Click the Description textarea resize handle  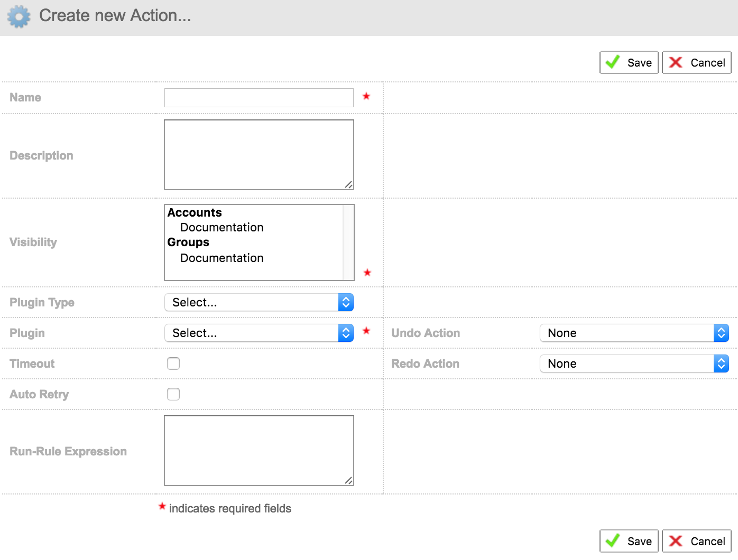click(x=349, y=185)
